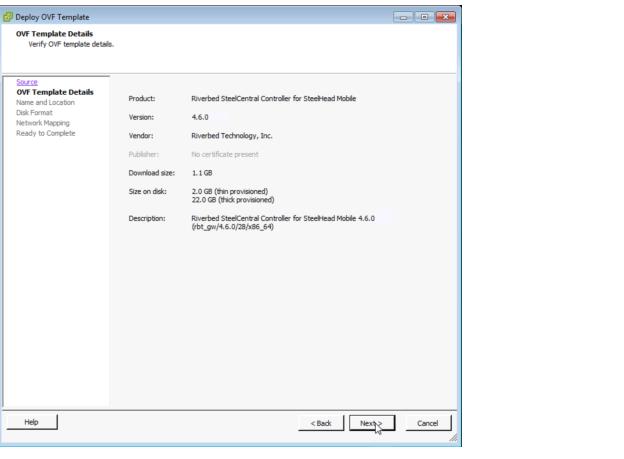Viewport: 624px width, 459px height.
Task: Cancel the OVF deployment
Action: point(428,423)
